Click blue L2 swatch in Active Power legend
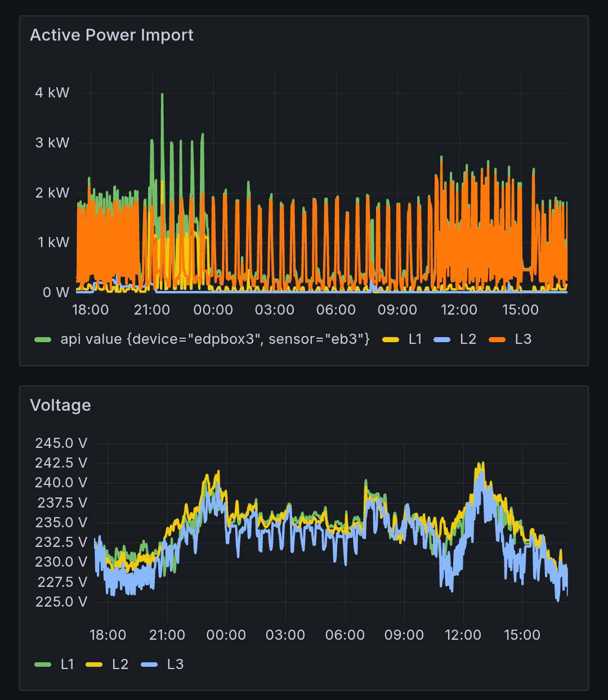Viewport: 608px width, 700px height. (442, 340)
